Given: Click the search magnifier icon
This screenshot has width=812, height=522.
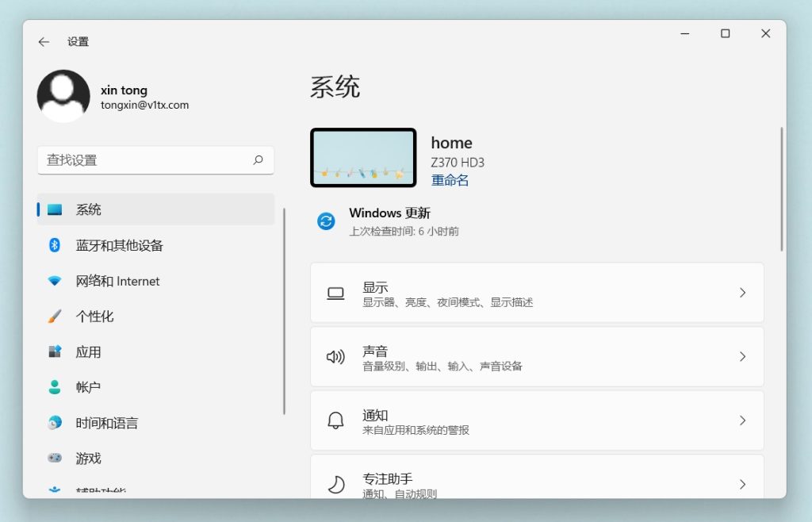Looking at the screenshot, I should [258, 160].
